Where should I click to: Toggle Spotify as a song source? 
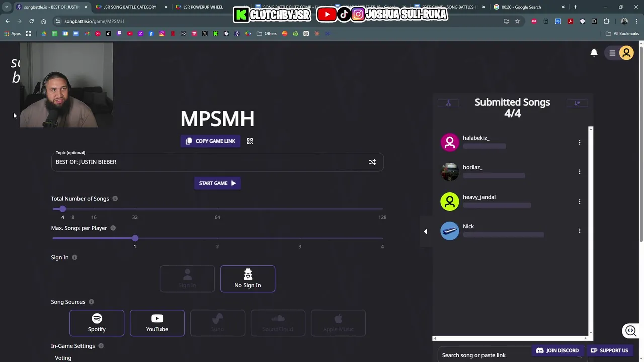click(97, 323)
